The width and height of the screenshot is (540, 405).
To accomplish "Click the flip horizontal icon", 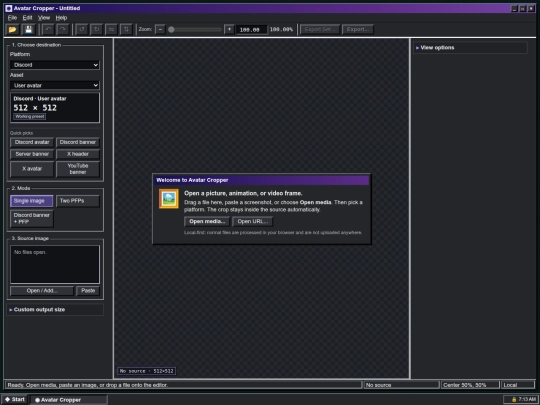I will pos(111,30).
